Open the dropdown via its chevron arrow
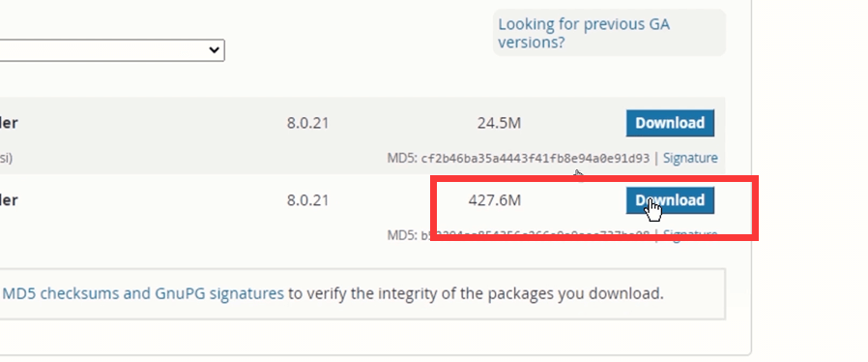 pyautogui.click(x=215, y=50)
